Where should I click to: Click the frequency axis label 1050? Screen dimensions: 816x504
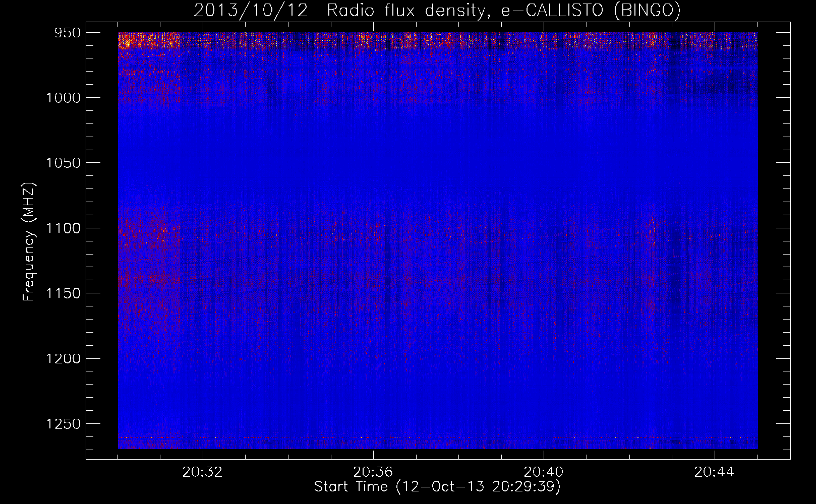point(64,163)
